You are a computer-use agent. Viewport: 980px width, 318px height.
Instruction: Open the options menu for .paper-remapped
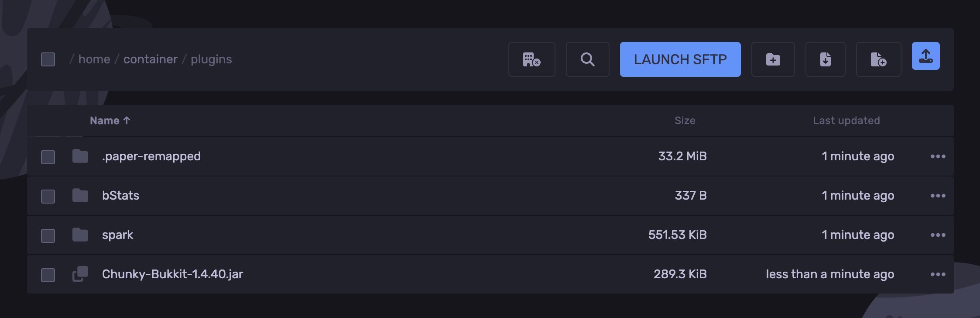click(x=938, y=156)
